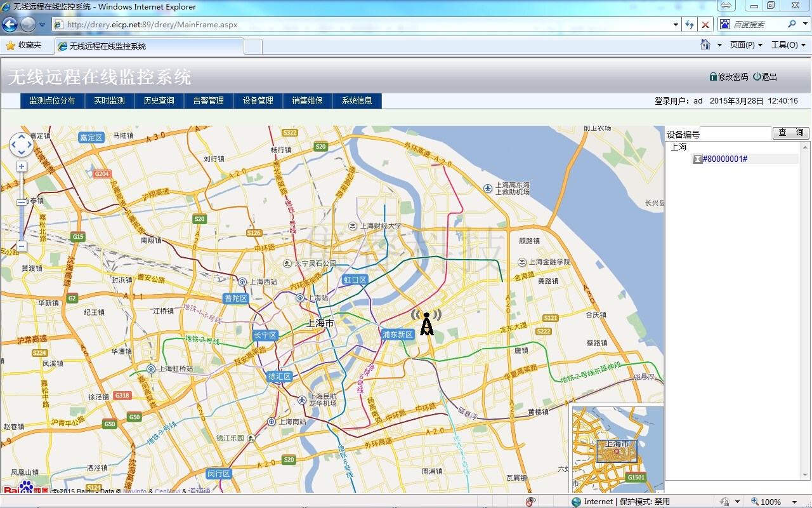
Task: Stop loading with the red X icon
Action: (705, 25)
